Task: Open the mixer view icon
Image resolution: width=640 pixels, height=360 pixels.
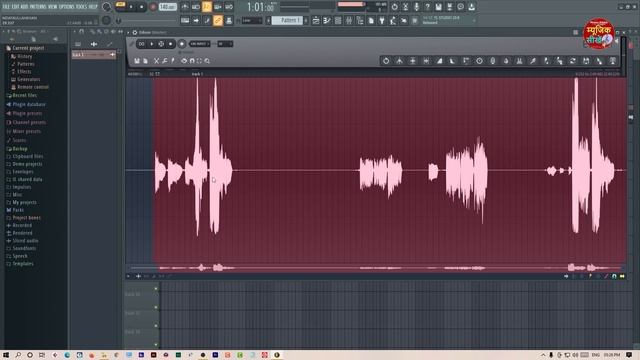Action: [x=349, y=20]
